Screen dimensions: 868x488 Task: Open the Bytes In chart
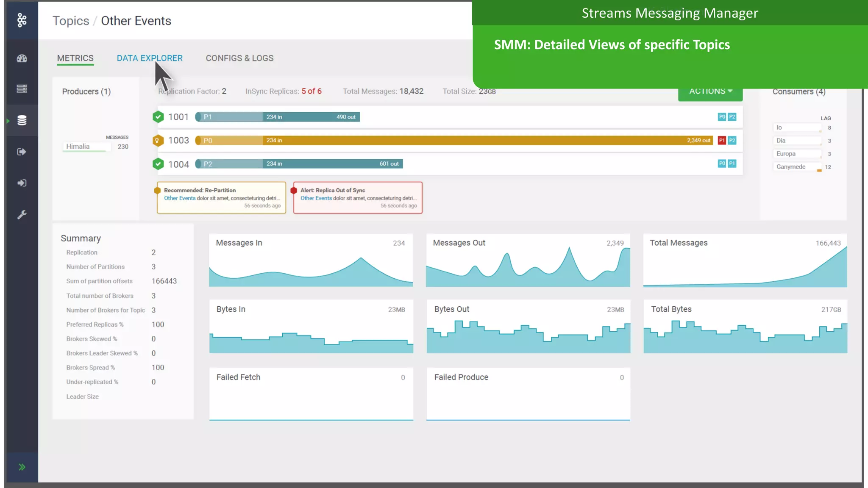pyautogui.click(x=311, y=327)
